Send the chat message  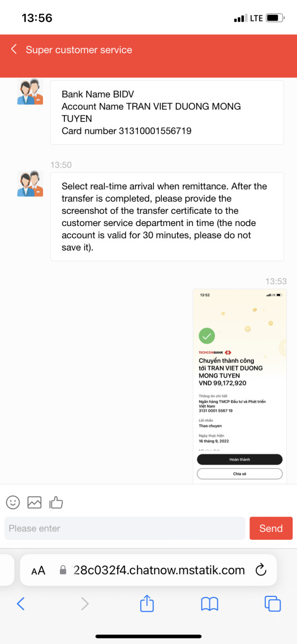pos(271,528)
